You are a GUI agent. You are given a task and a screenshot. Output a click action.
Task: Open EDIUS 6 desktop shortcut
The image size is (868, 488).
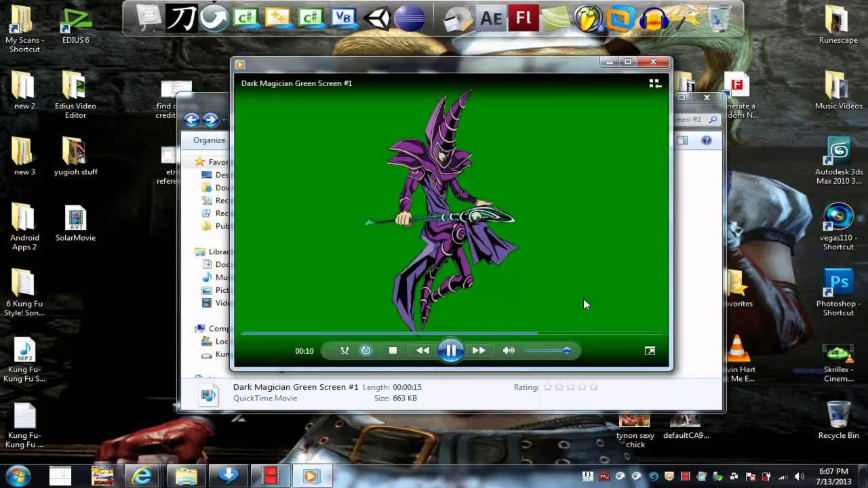75,26
